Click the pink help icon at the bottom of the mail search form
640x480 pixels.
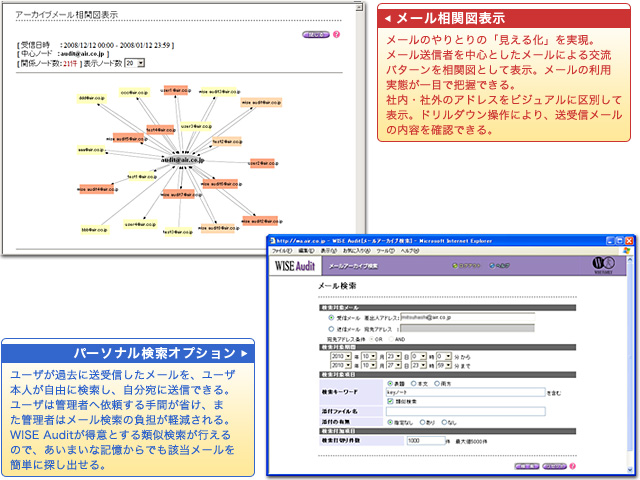[573, 466]
